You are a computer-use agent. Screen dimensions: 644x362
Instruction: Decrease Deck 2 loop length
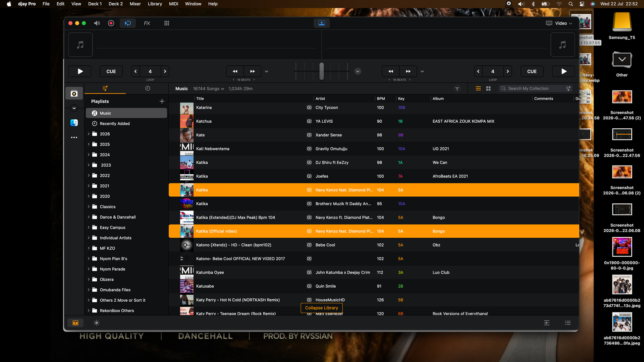coord(478,71)
